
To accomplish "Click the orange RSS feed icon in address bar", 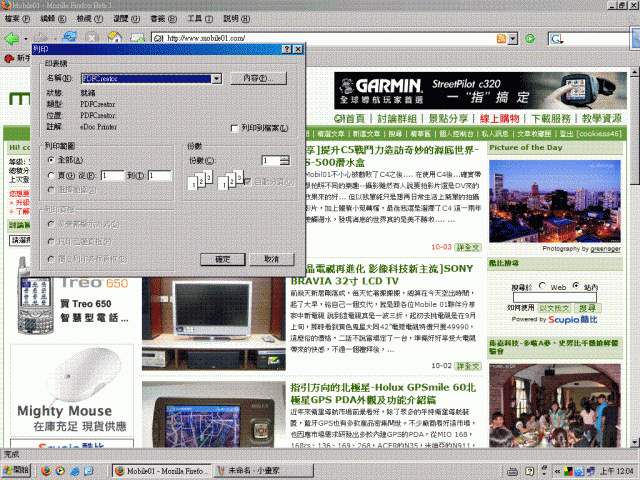I will (501, 39).
